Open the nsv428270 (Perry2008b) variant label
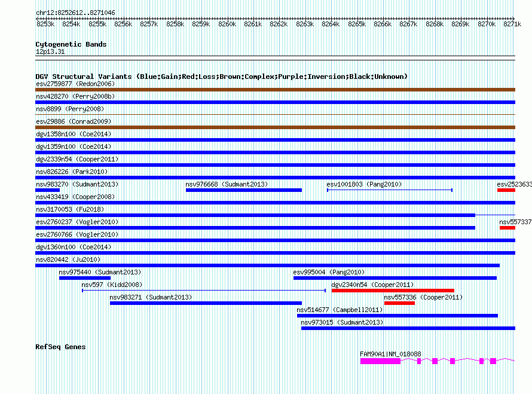Image resolution: width=532 pixels, height=394 pixels. point(75,96)
